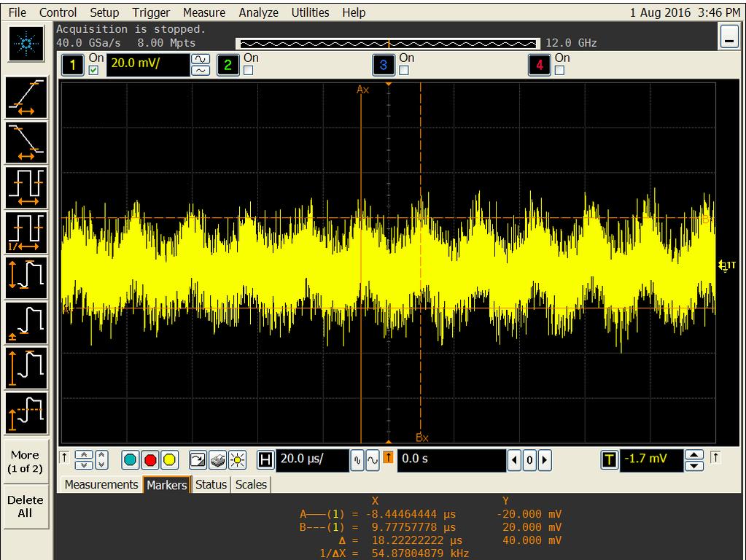This screenshot has height=560, width=746.
Task: Click the Single (yellow circle) acquisition button
Action: [x=169, y=460]
